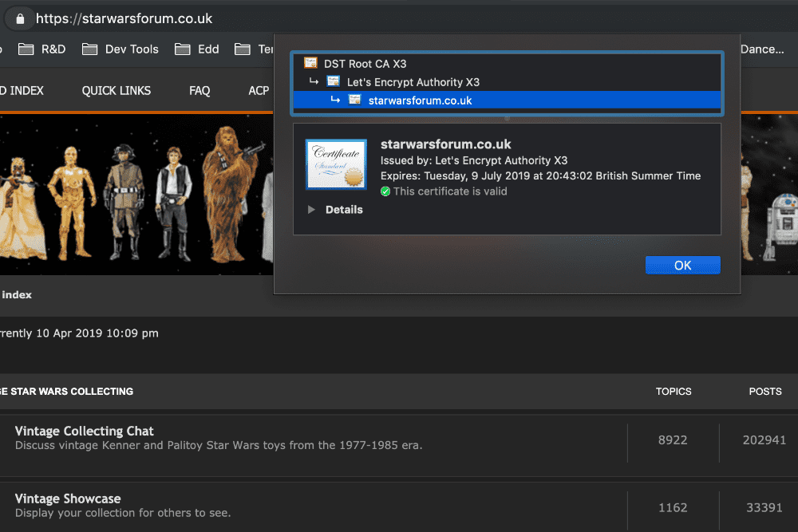Click the C-3PO figure in banner
This screenshot has width=798, height=532.
pyautogui.click(x=72, y=203)
